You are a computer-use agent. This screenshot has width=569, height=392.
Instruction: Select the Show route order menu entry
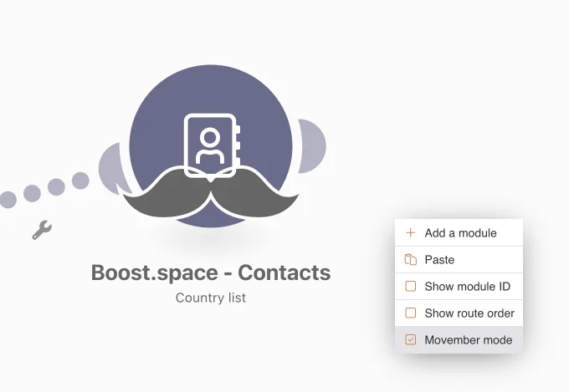pos(459,313)
